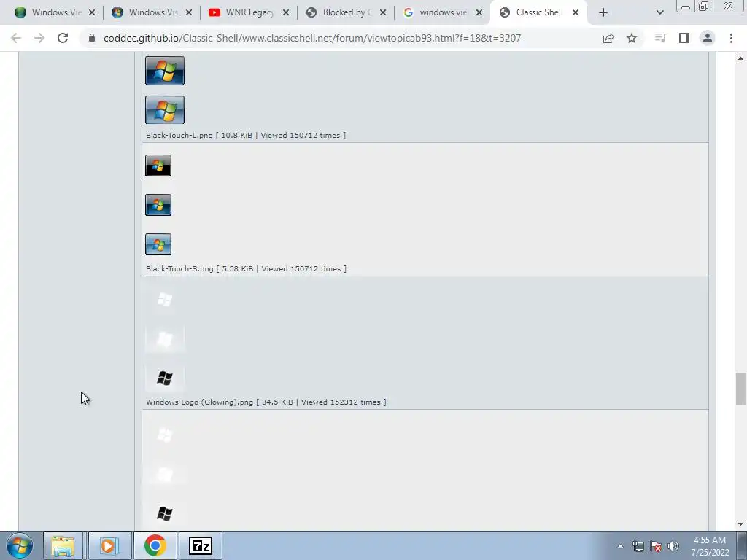Click Chrome icon in taskbar
The image size is (747, 560).
(x=155, y=545)
